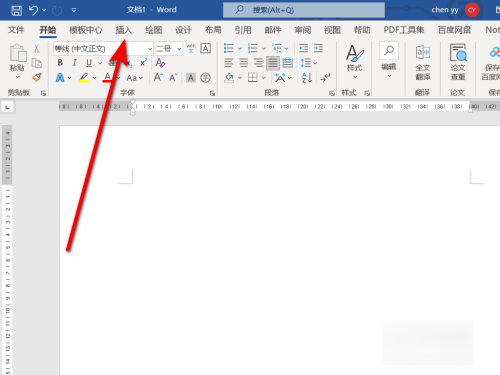This screenshot has width=500, height=375.
Task: Increase paragraph indent
Action: coord(319,48)
